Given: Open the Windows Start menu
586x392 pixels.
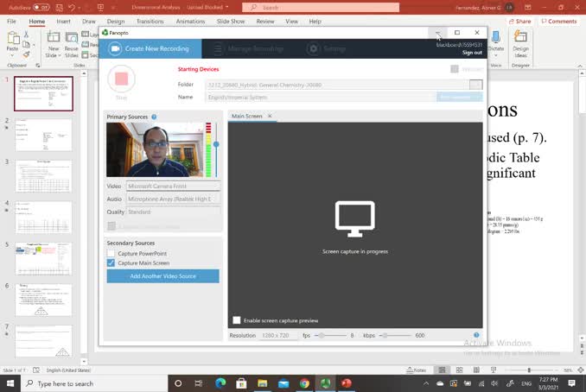Looking at the screenshot, I should 10,383.
